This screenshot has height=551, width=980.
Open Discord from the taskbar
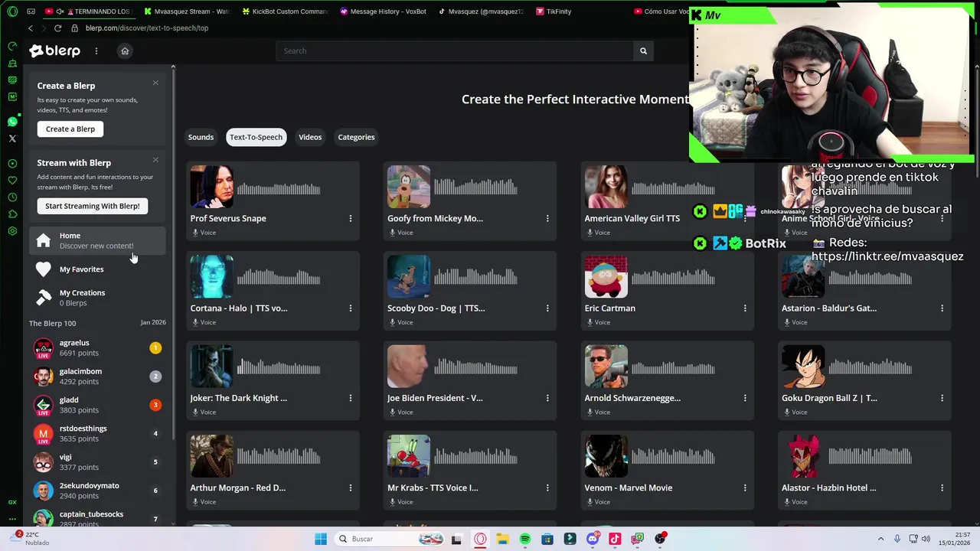click(x=593, y=539)
